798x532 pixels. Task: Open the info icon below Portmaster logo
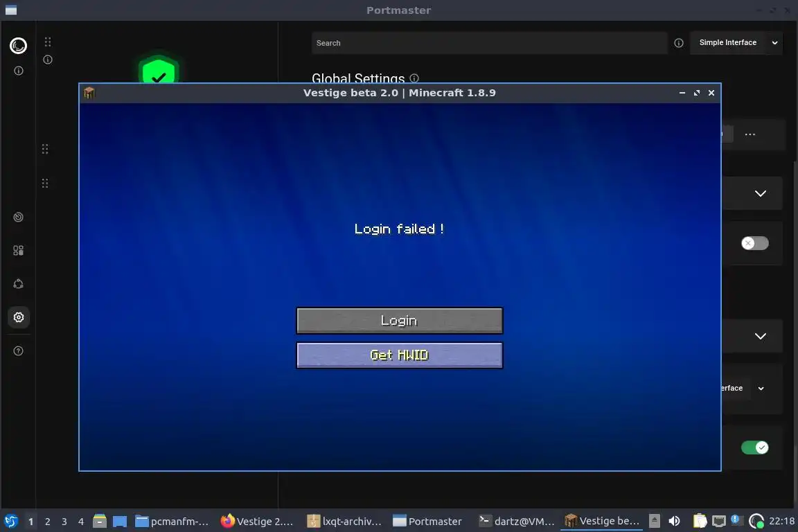coord(18,71)
